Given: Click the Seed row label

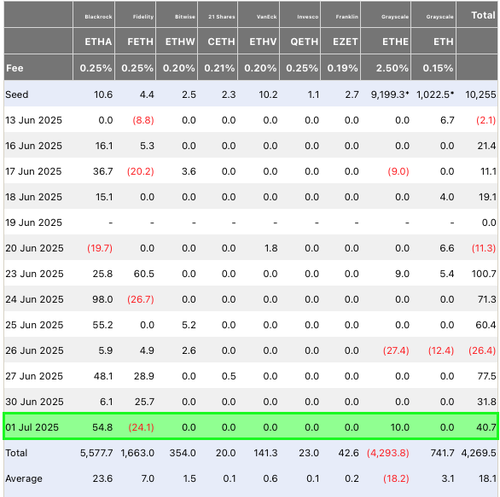Looking at the screenshot, I should [x=17, y=95].
